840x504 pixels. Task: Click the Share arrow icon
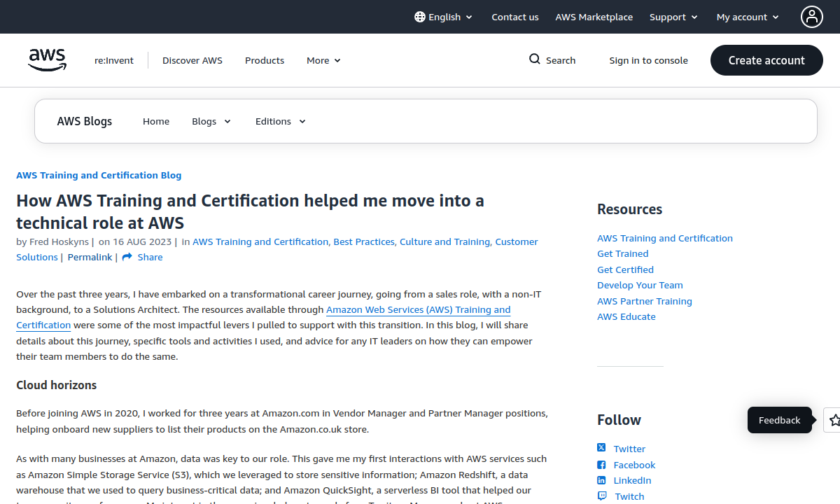click(127, 257)
